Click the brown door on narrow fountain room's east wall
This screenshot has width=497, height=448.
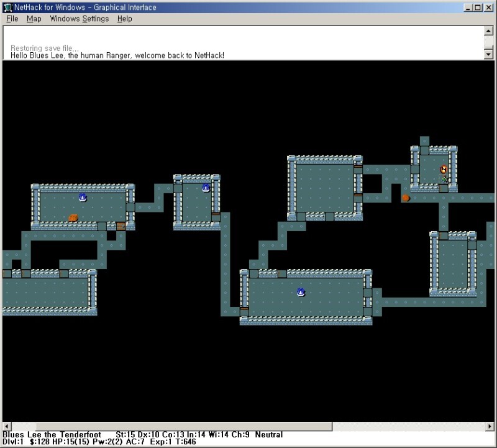coord(216,217)
